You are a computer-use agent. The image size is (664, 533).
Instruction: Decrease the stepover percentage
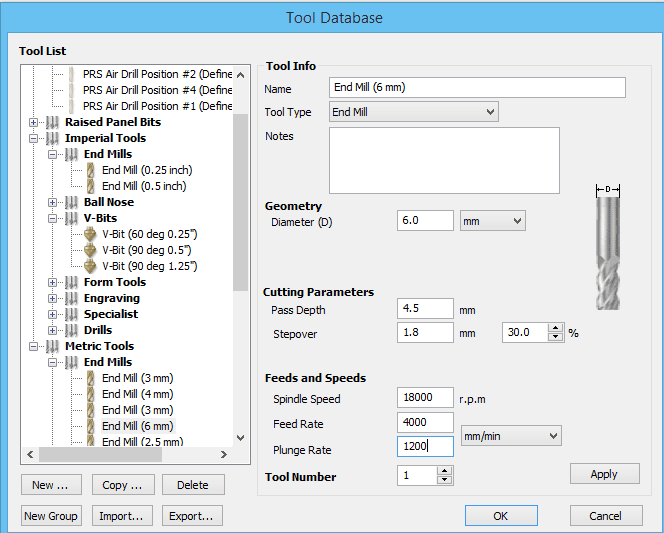click(x=555, y=337)
